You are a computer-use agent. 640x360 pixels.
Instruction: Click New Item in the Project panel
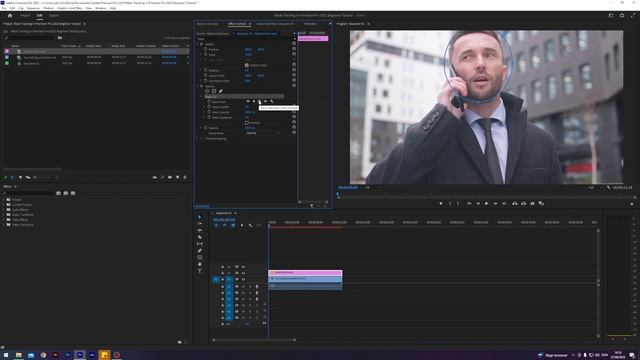178,177
